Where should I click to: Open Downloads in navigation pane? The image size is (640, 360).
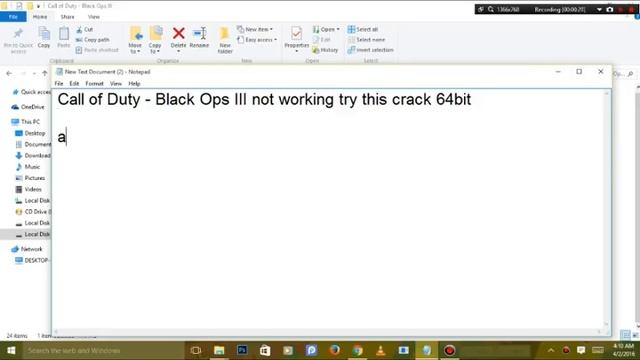click(33, 156)
